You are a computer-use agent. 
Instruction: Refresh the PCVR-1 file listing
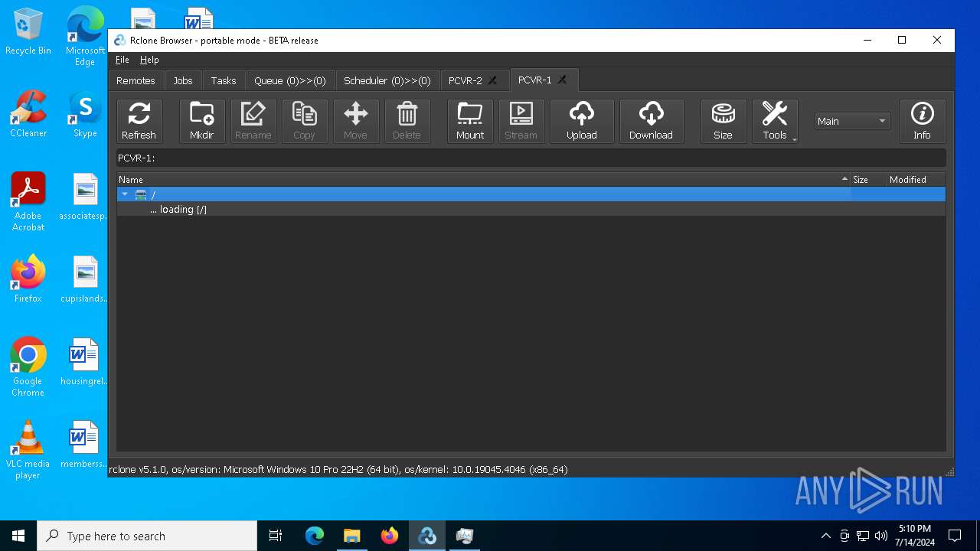click(139, 121)
